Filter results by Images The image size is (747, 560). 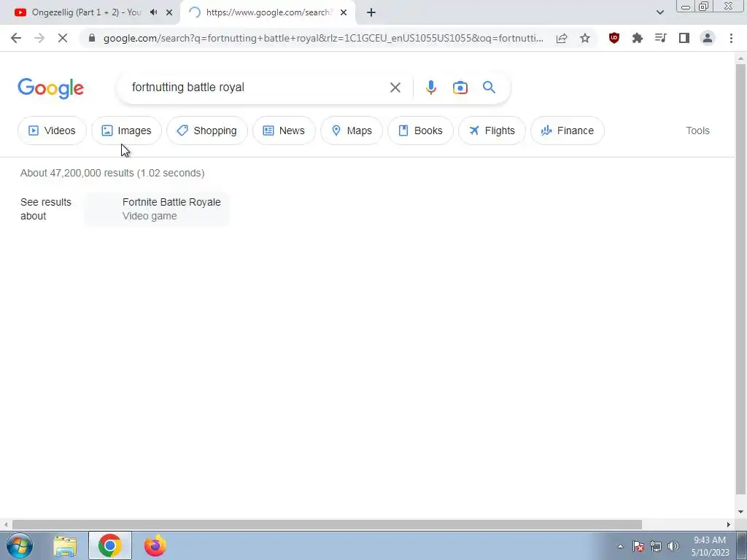click(127, 131)
